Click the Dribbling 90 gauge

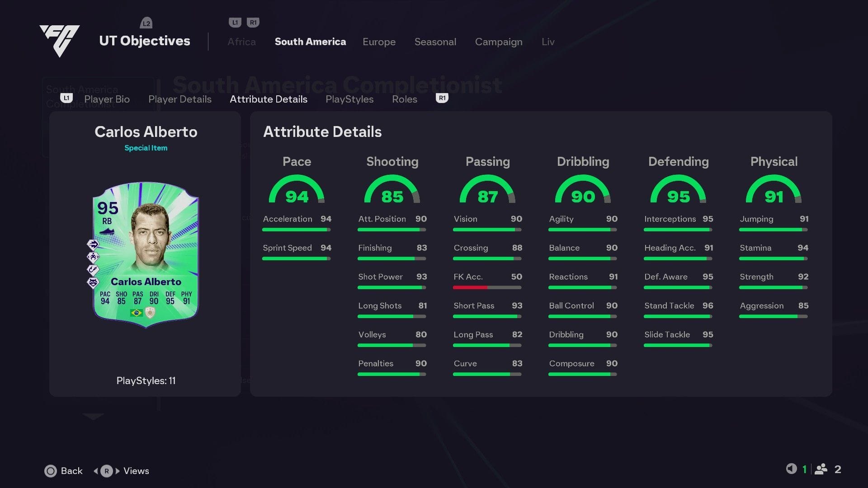583,189
